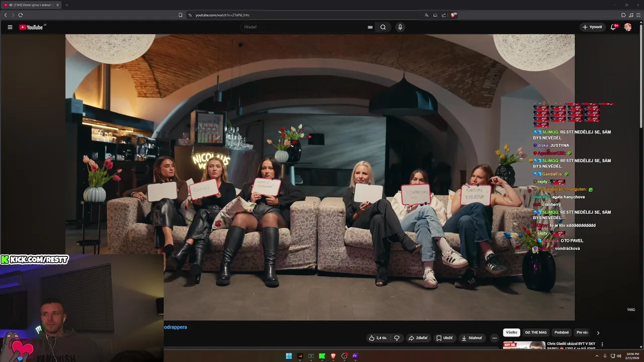
Task: Open browser extensions puzzle icon
Action: pyautogui.click(x=623, y=15)
